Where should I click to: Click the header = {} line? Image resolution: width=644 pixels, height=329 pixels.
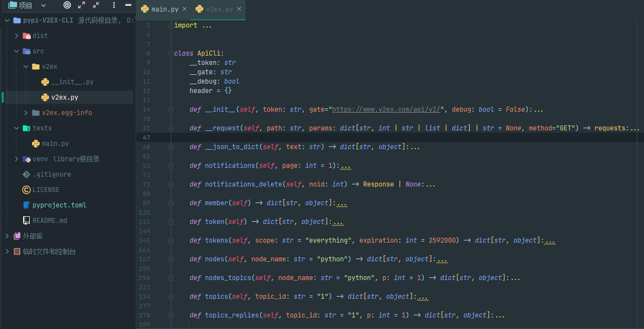(210, 91)
